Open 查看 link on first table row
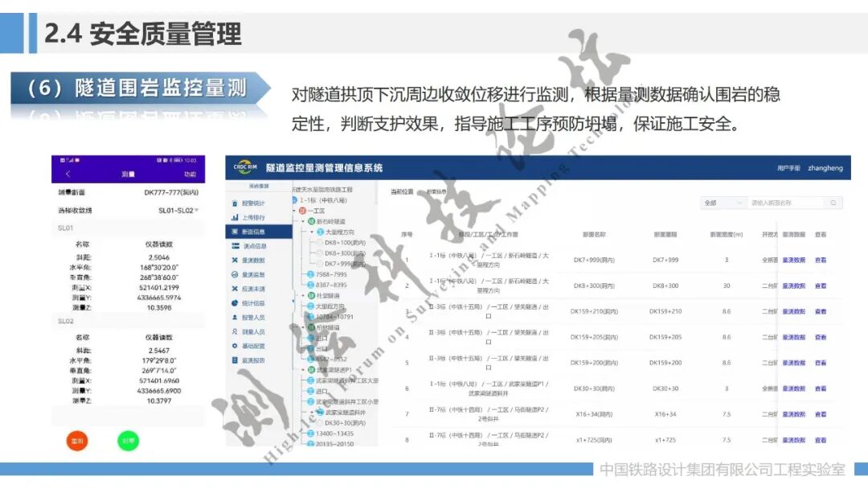Viewport: 868px width, 489px height. pos(820,259)
